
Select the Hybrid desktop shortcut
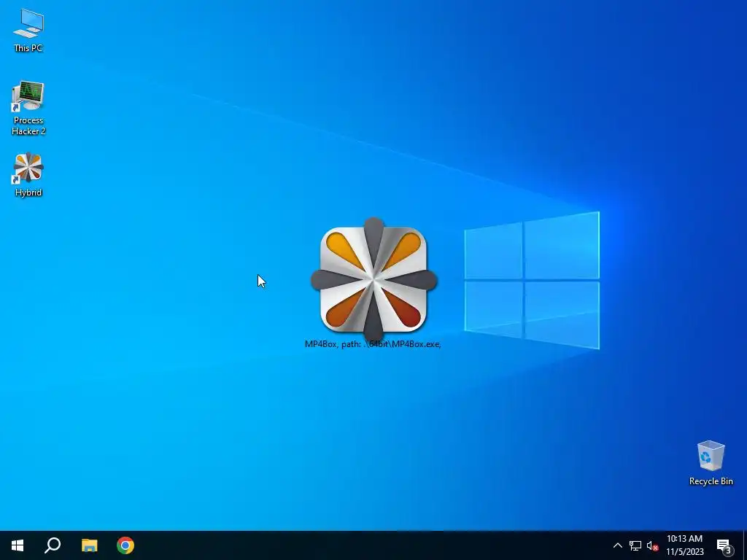click(x=28, y=175)
